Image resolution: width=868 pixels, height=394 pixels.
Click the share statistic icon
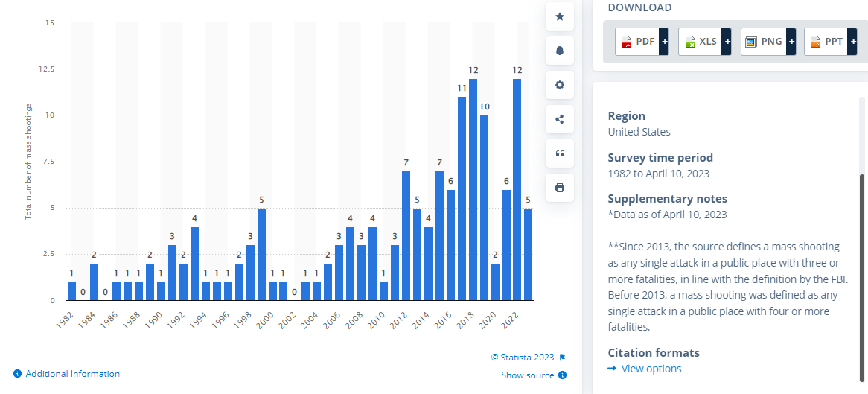560,119
